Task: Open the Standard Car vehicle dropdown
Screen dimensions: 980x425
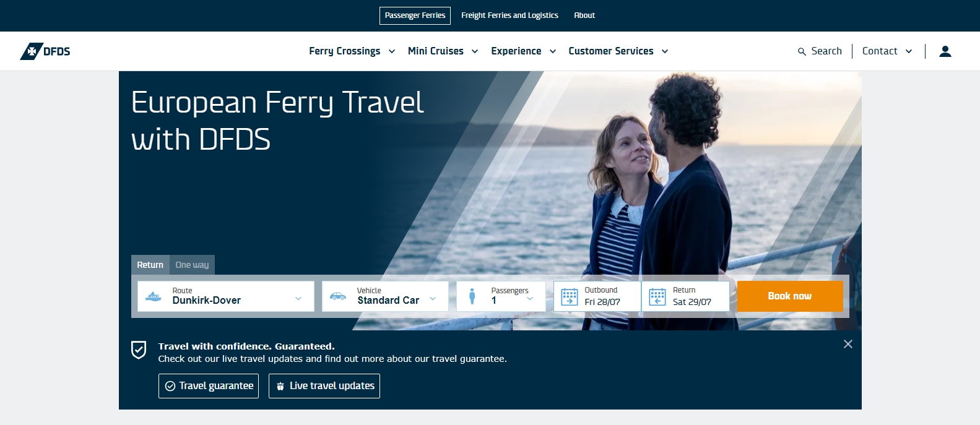Action: 385,296
